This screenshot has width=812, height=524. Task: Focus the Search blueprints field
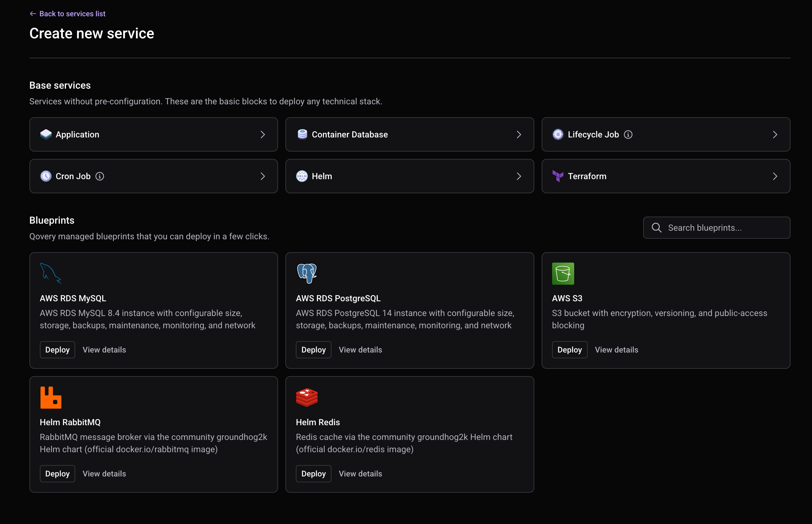pyautogui.click(x=717, y=228)
